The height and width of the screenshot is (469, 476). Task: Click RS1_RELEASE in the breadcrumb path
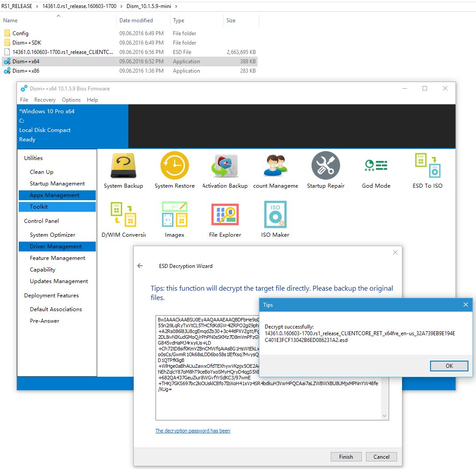pyautogui.click(x=16, y=6)
